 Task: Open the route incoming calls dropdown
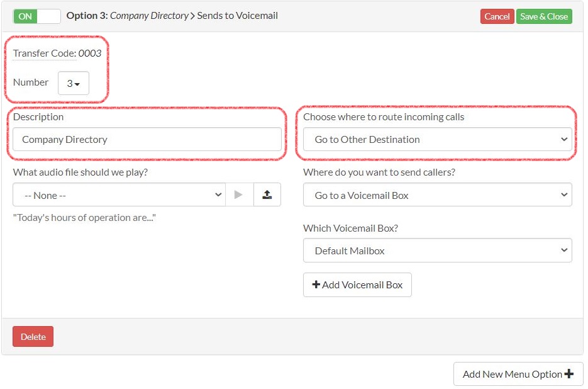[437, 139]
